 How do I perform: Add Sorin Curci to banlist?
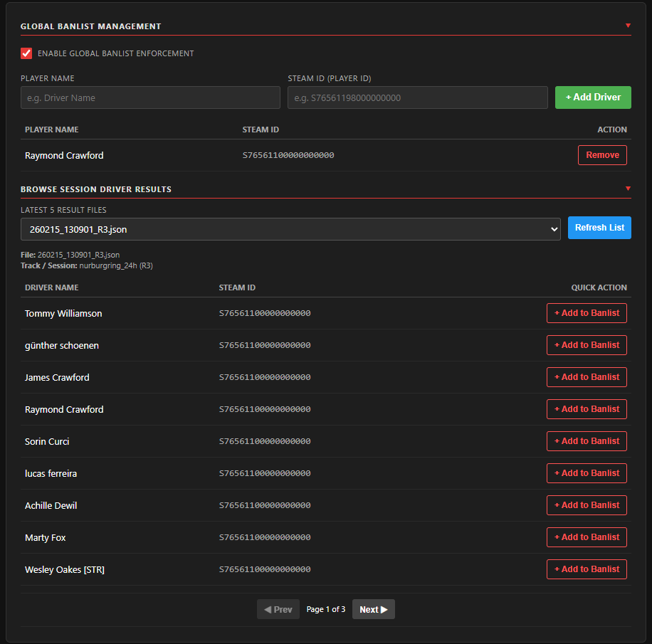pyautogui.click(x=587, y=441)
